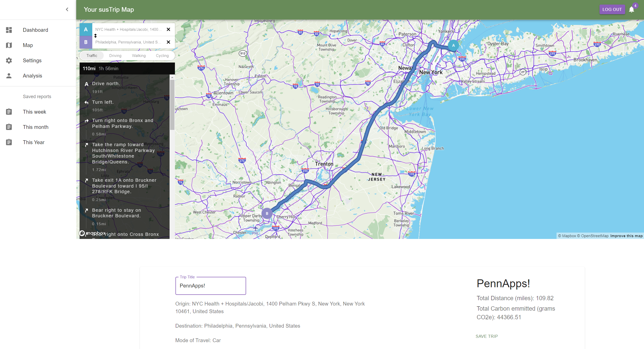Click the Dashboard grid icon

coord(9,30)
